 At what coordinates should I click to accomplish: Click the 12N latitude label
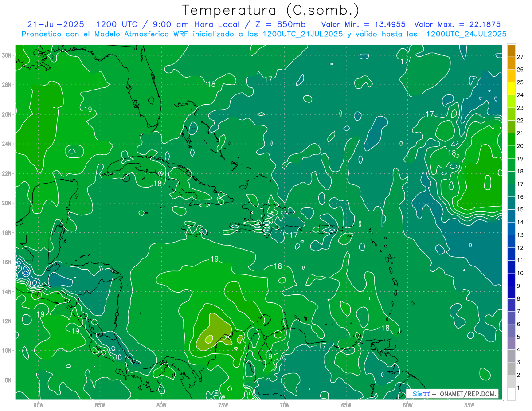tap(7, 321)
